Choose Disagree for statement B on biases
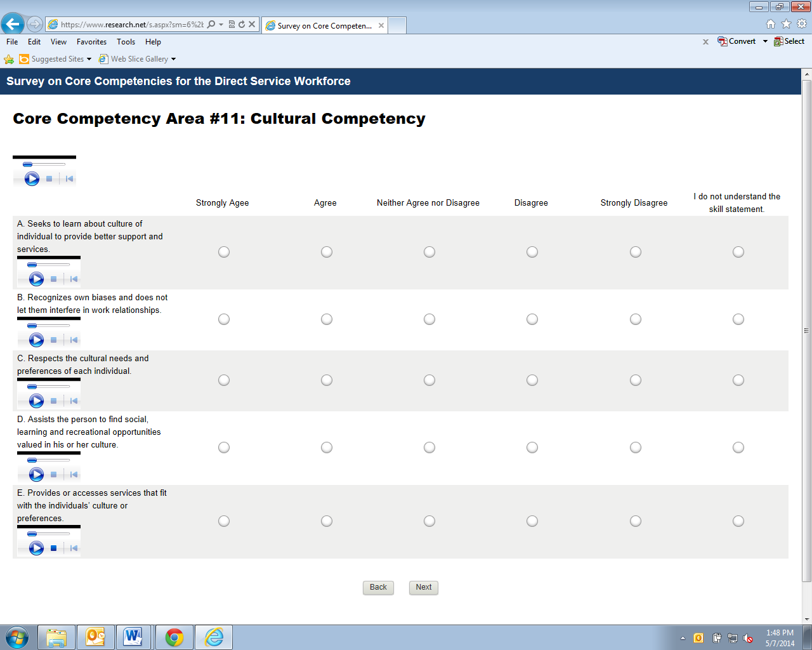Screen dimensions: 812x650 coord(532,319)
